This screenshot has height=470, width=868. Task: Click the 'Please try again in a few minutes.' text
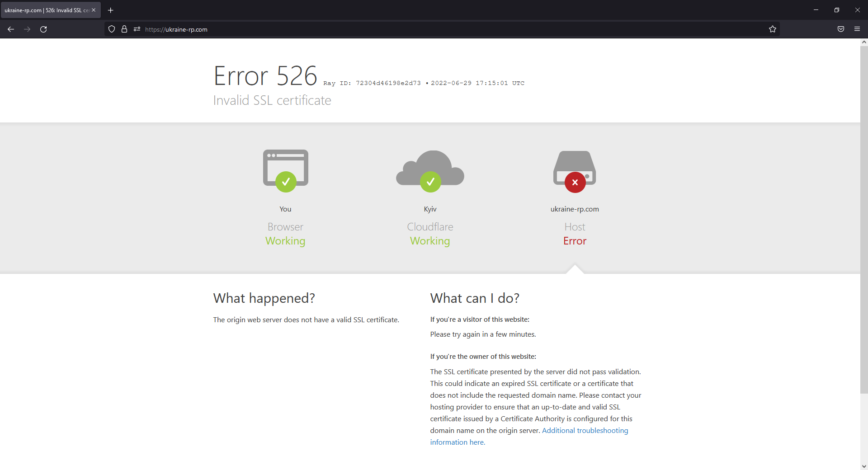[x=483, y=334]
